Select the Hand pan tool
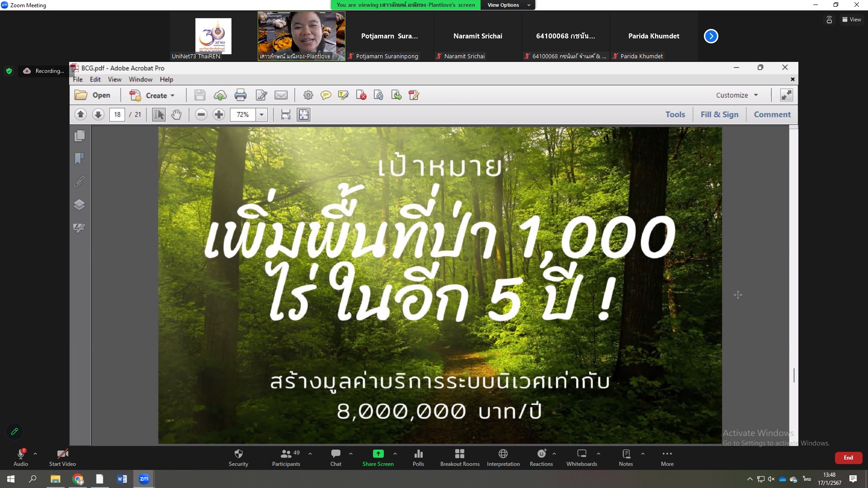Image resolution: width=868 pixels, height=488 pixels. coord(176,115)
